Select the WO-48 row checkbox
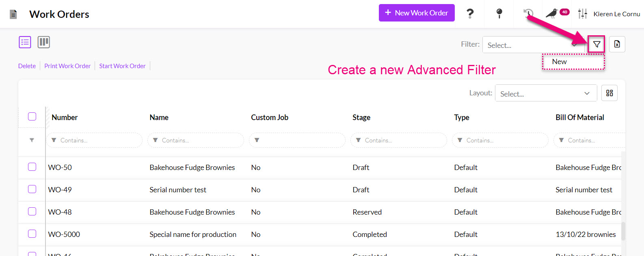 coord(32,212)
